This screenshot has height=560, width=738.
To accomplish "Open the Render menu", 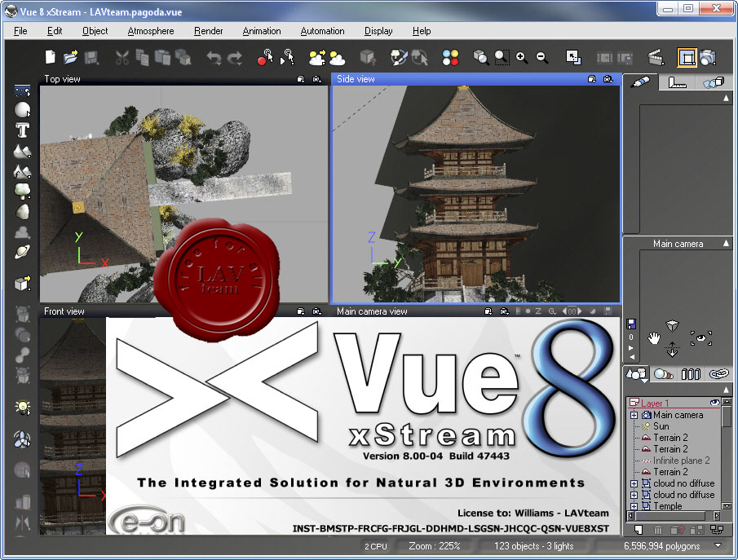I will click(209, 31).
